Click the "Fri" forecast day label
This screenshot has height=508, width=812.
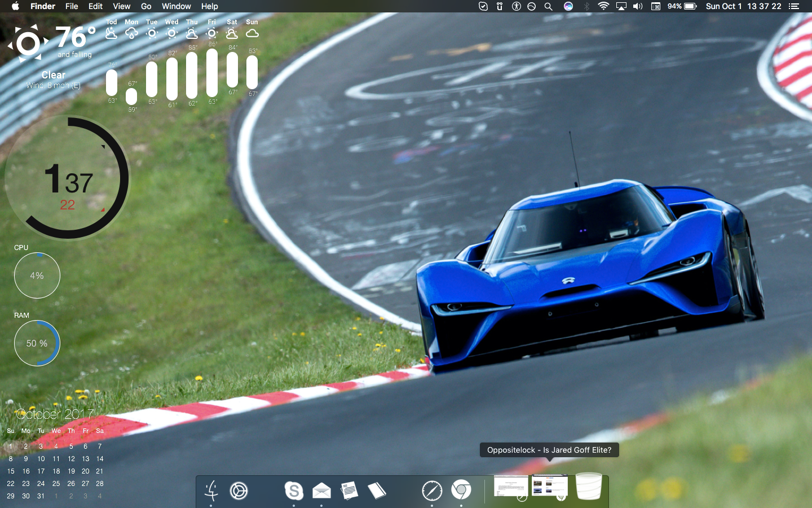(211, 22)
